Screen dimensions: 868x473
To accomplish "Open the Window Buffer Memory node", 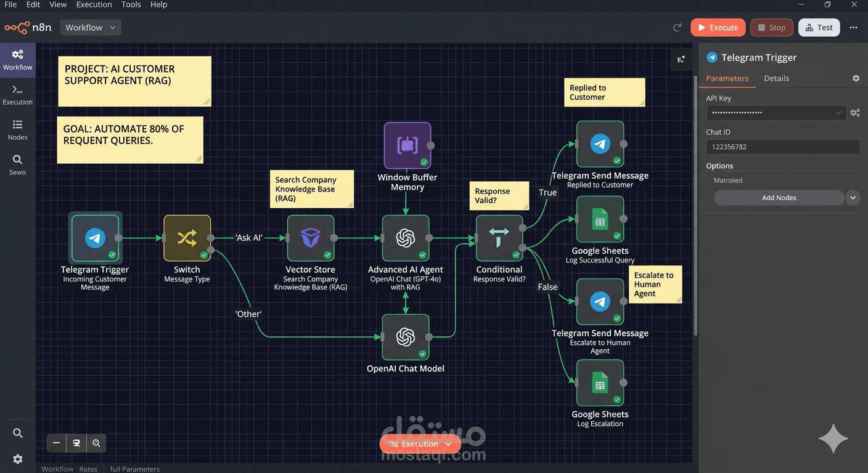I will point(407,145).
